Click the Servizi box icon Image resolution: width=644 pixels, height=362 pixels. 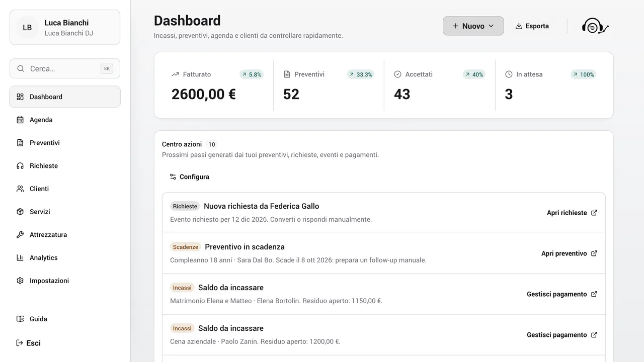pyautogui.click(x=20, y=212)
